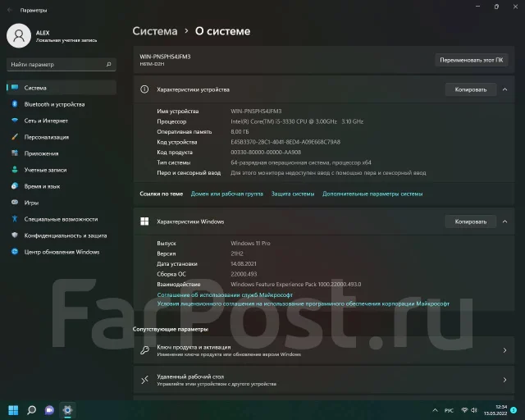Click Система in the breadcrumb header

(x=155, y=31)
